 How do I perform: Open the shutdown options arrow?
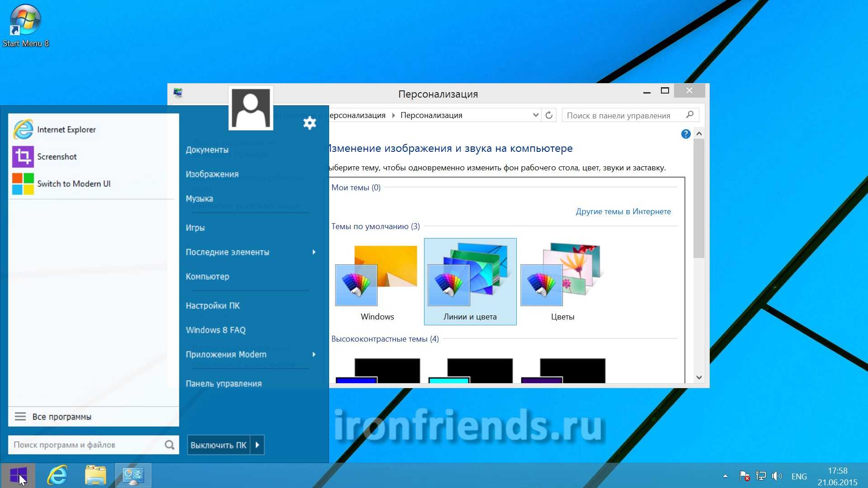(x=257, y=445)
